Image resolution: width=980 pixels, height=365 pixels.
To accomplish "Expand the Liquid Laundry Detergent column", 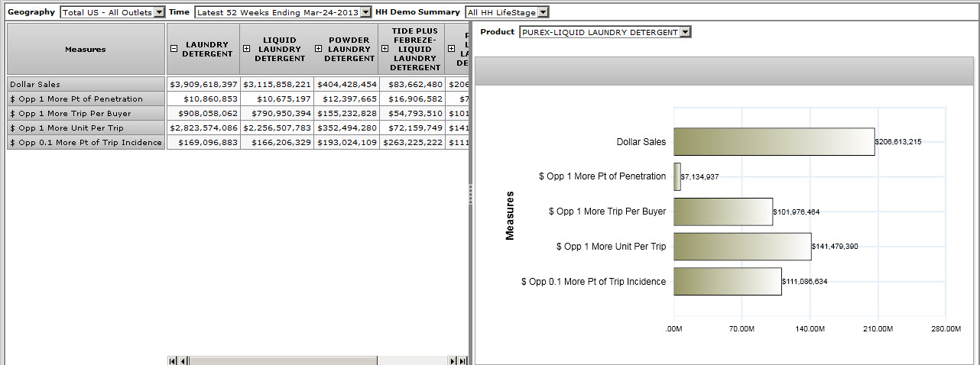I will pyautogui.click(x=246, y=49).
